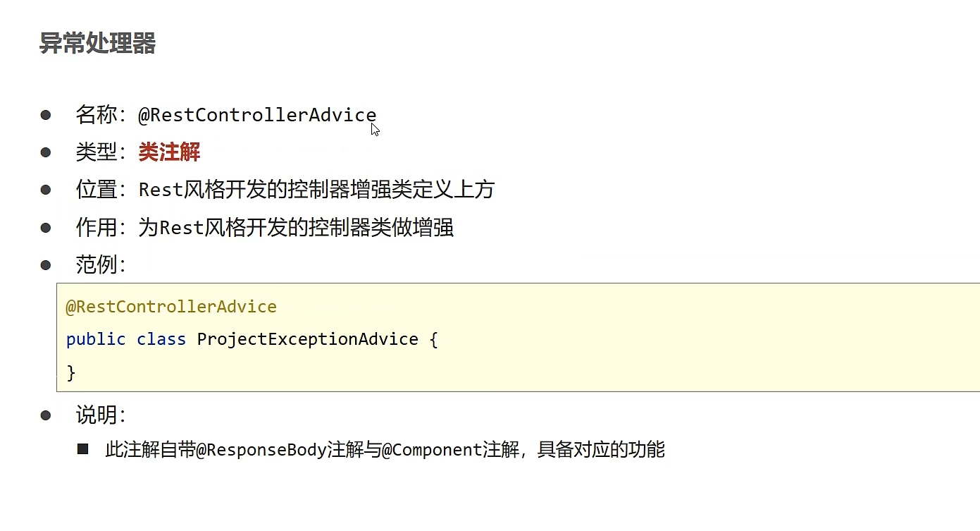The height and width of the screenshot is (531, 980).
Task: Click the bullet before 范例
Action: click(x=46, y=265)
